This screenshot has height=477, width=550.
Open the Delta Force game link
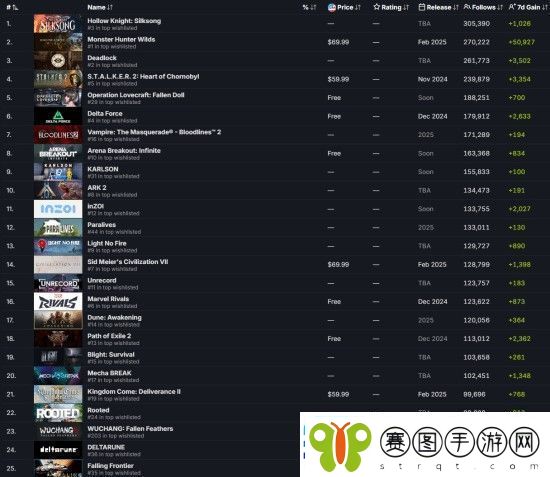pyautogui.click(x=105, y=114)
